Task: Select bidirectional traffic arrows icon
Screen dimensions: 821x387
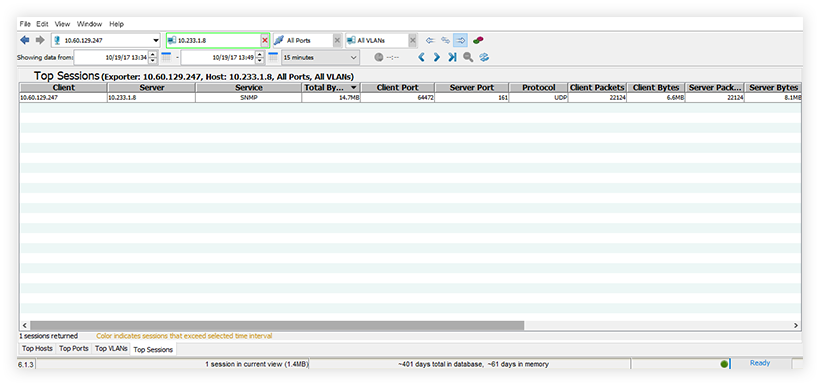Action: pos(446,40)
